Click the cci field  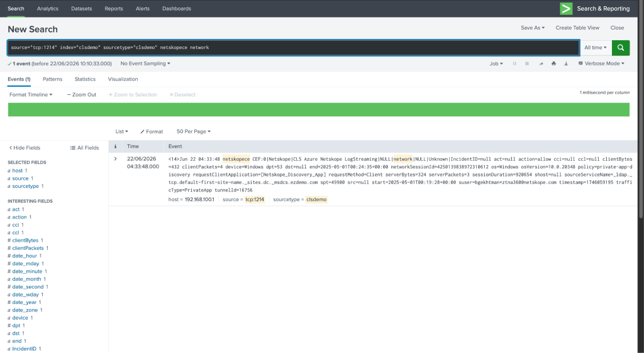pyautogui.click(x=16, y=225)
